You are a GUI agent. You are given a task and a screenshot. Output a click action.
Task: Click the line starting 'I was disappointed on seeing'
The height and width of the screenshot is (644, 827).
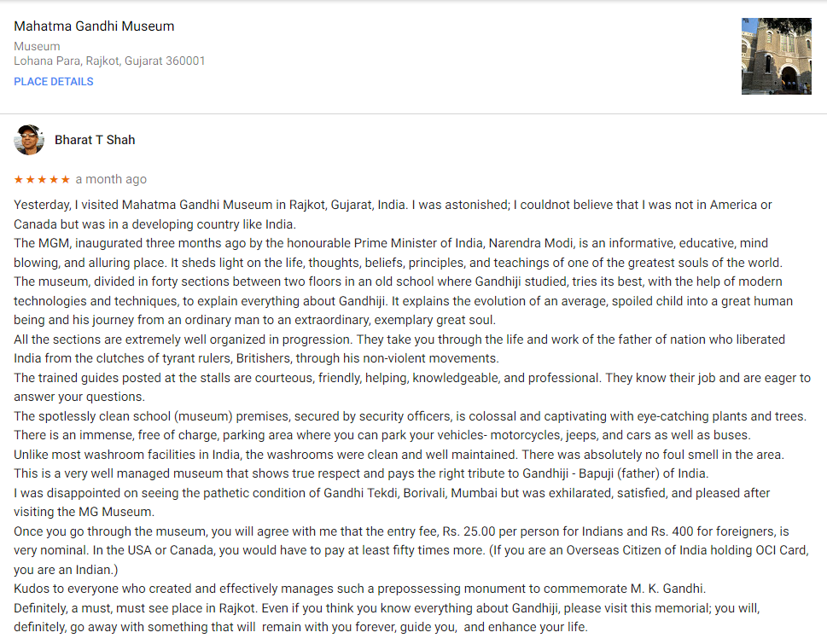[392, 493]
